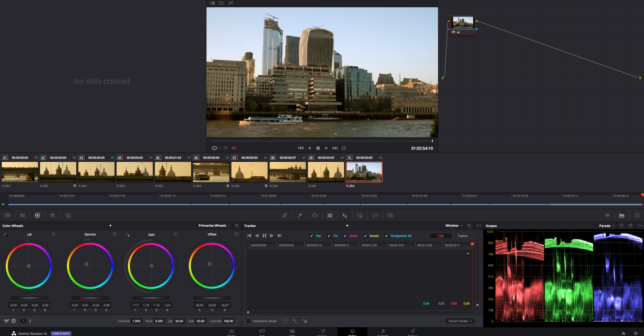Switch to the Edit page
This screenshot has width=644, height=336.
pyautogui.click(x=292, y=332)
